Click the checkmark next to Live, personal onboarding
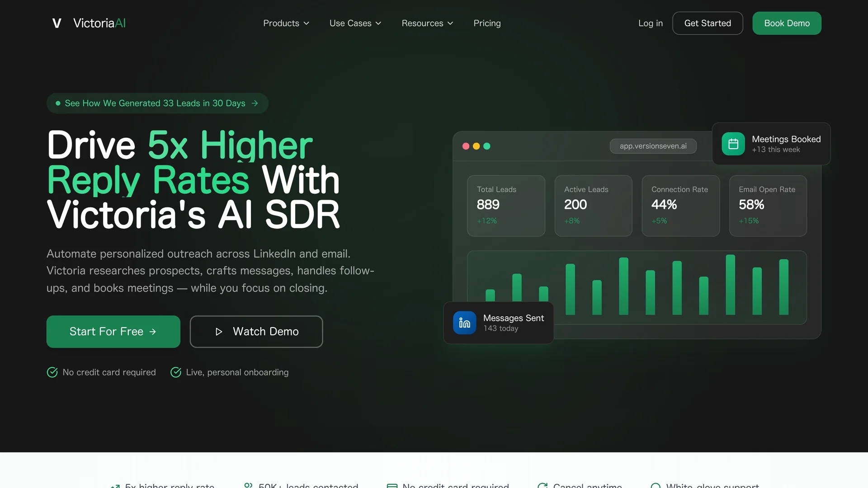 pyautogui.click(x=175, y=372)
